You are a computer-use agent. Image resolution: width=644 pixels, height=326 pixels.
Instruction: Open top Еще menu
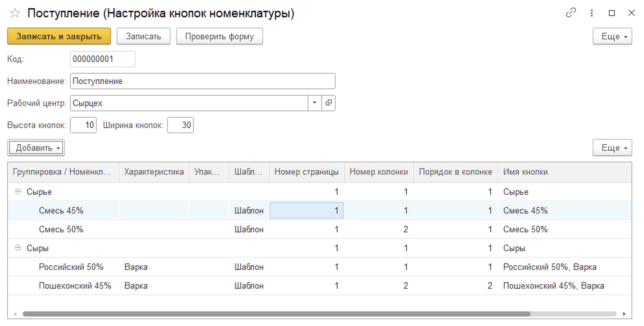(612, 36)
